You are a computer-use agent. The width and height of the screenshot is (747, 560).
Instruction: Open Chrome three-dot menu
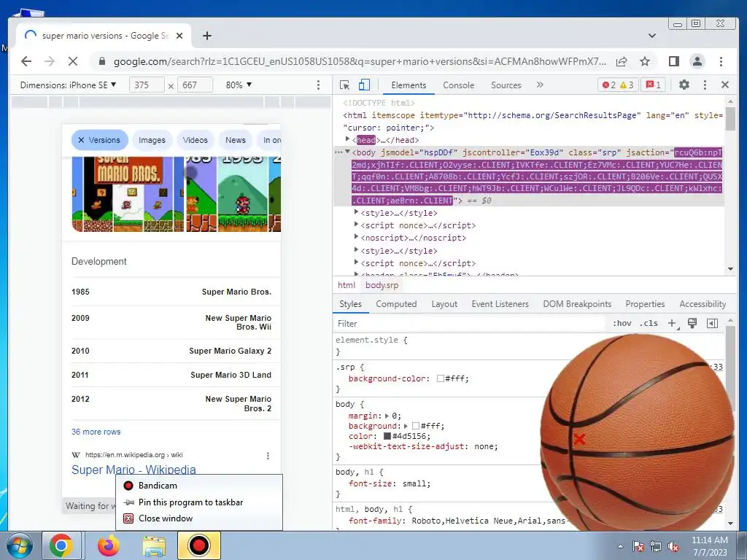tap(721, 61)
